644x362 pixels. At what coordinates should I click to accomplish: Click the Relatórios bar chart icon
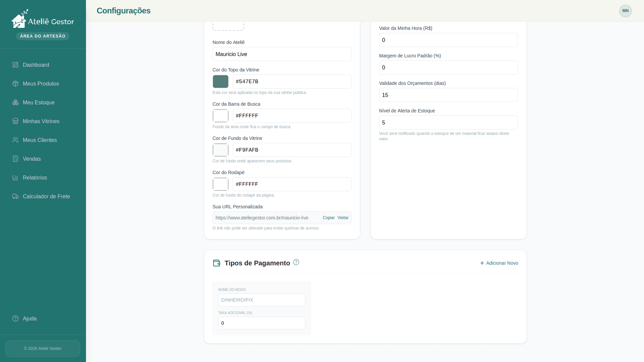15,177
